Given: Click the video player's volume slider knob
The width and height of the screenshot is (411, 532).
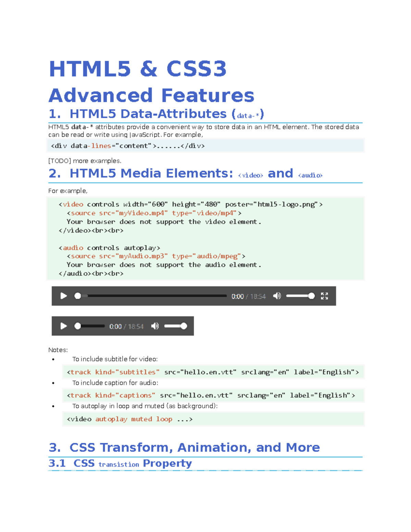Looking at the screenshot, I should [x=311, y=296].
